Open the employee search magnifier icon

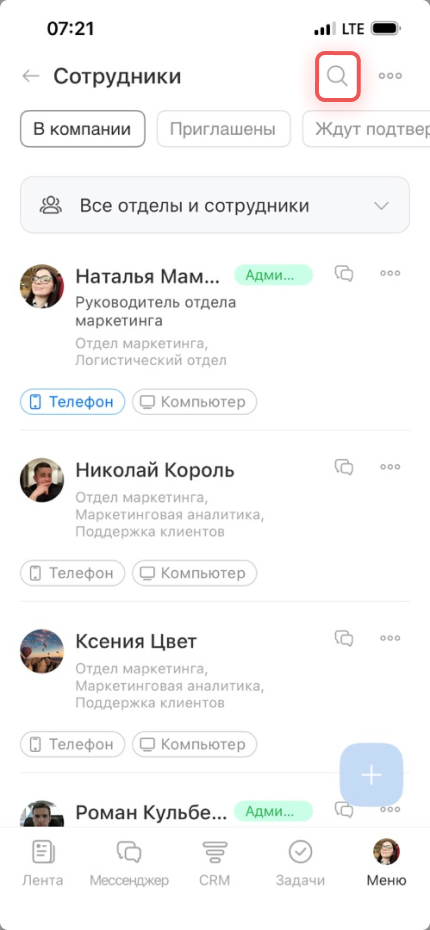[x=337, y=76]
